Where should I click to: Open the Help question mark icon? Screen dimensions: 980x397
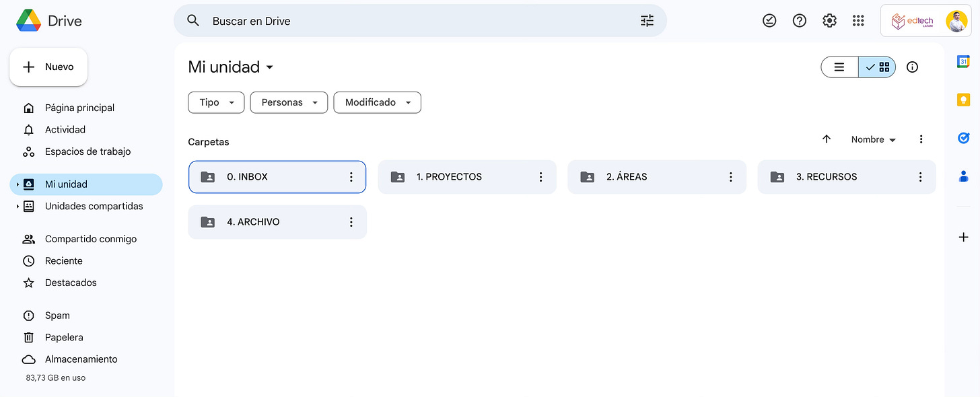coord(800,21)
